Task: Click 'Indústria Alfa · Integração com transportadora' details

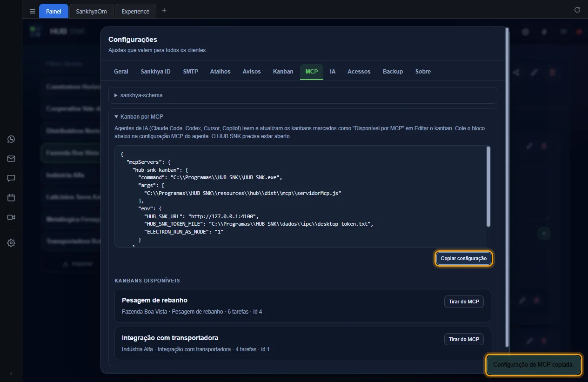Action: (195, 349)
